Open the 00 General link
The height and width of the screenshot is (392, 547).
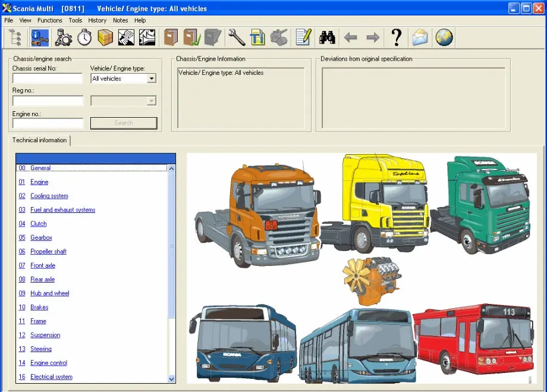tap(34, 168)
